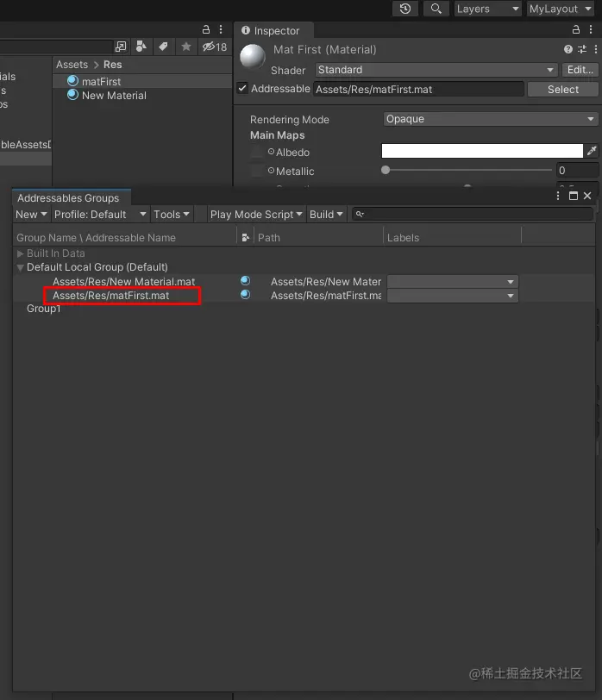Screen dimensions: 602x700
Task: Click the search by type icon
Action: 141,47
